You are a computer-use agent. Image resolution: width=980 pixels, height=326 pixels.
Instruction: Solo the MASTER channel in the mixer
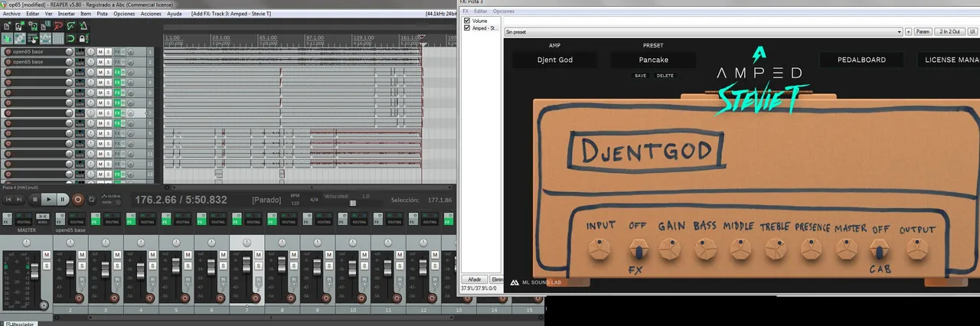(47, 266)
